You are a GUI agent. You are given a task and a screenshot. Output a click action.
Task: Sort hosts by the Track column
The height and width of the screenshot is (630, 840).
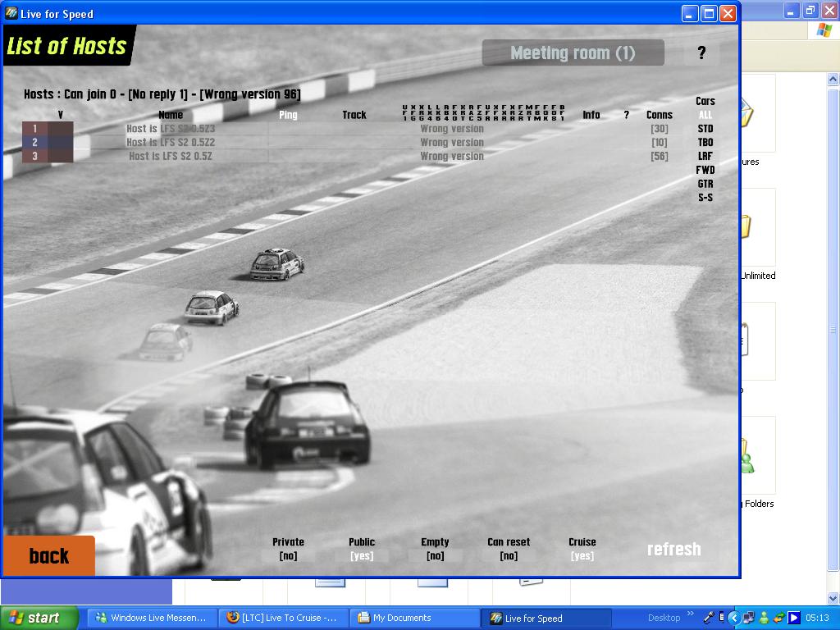354,115
